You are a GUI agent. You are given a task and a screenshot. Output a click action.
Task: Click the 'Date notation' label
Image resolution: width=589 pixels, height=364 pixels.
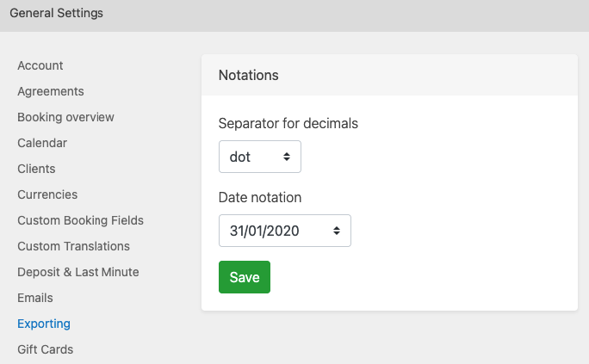pos(260,197)
